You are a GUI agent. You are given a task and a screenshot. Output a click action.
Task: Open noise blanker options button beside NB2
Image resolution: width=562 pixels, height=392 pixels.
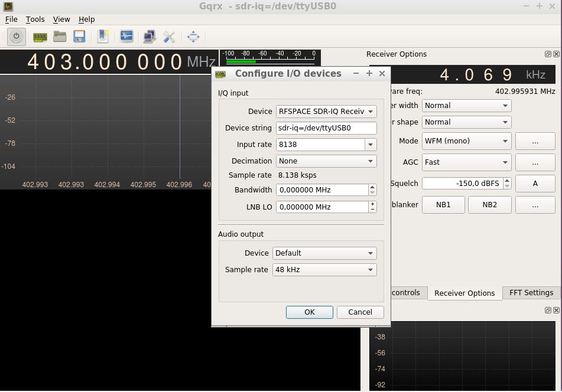(535, 205)
